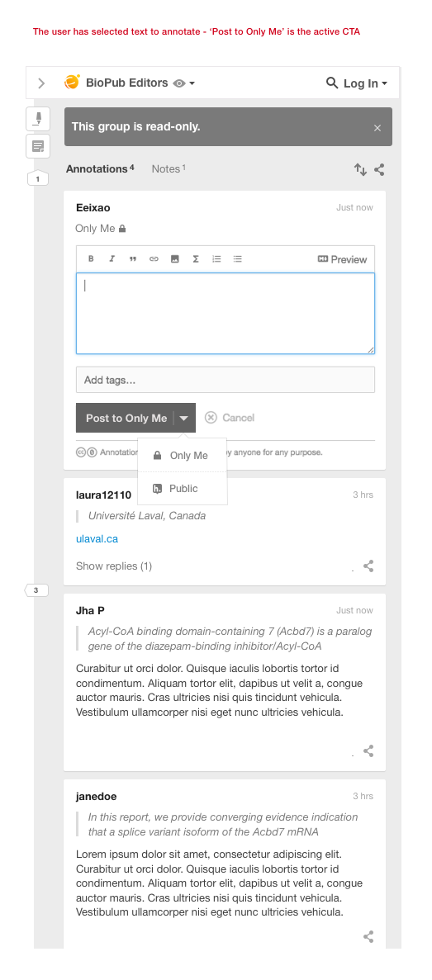The image size is (432, 980).
Task: Share Jha P's annotation
Action: pyautogui.click(x=369, y=751)
